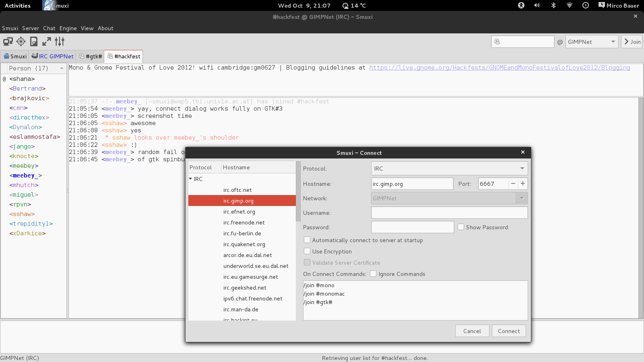Focus the channel name join entry

522,42
